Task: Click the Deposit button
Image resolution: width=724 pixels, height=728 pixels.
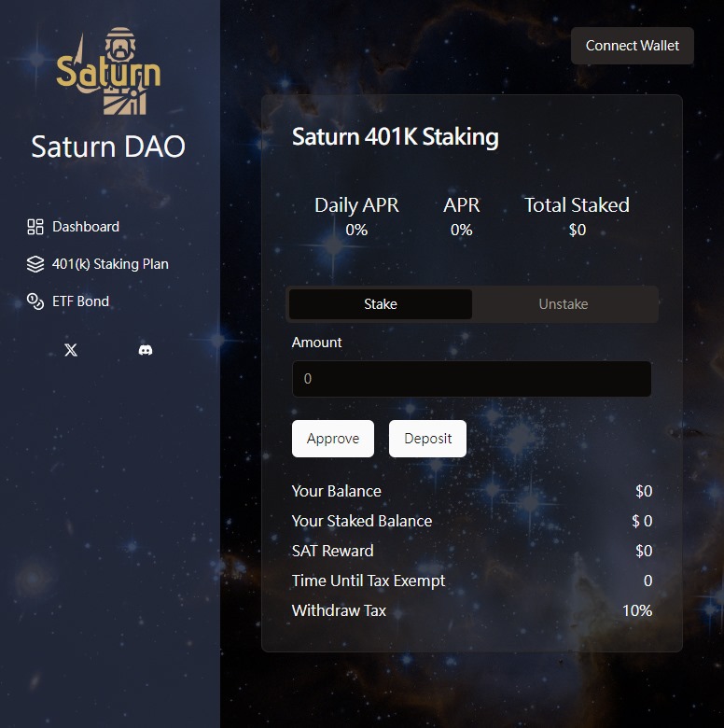Action: point(427,439)
